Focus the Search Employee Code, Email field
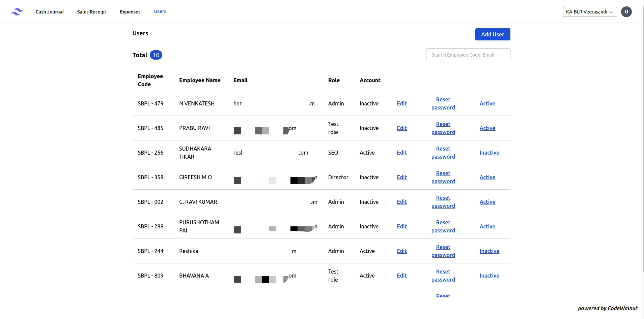The height and width of the screenshot is (319, 644). tap(468, 55)
